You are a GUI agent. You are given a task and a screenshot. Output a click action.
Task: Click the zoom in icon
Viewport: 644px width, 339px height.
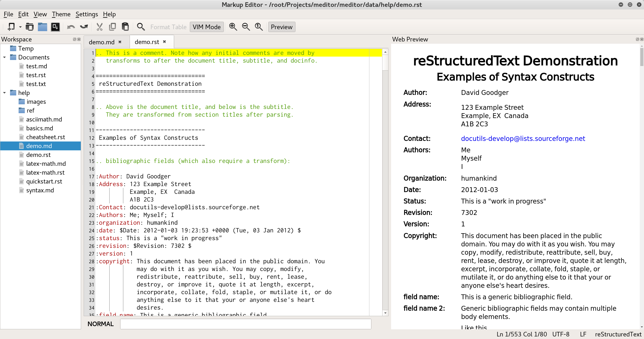coord(233,27)
